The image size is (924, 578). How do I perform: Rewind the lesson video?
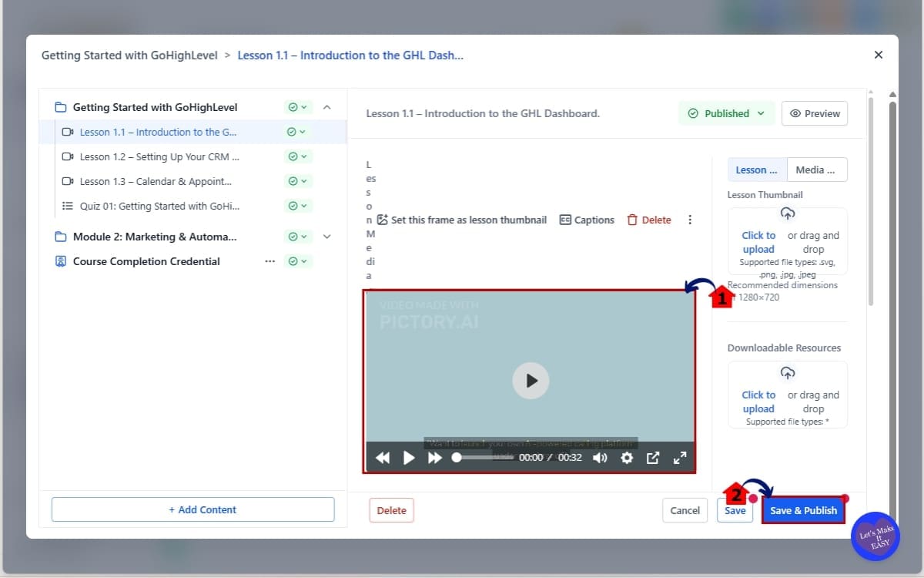coord(383,458)
